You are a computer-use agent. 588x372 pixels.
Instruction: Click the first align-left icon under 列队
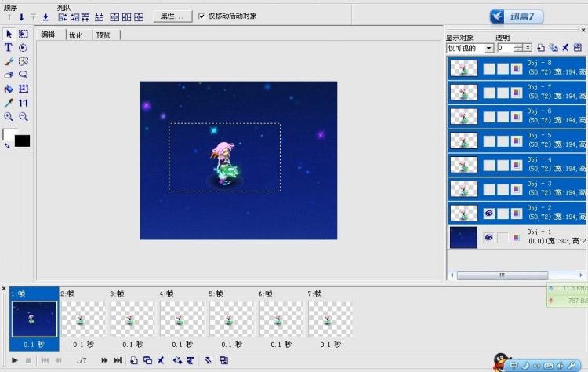(63, 17)
